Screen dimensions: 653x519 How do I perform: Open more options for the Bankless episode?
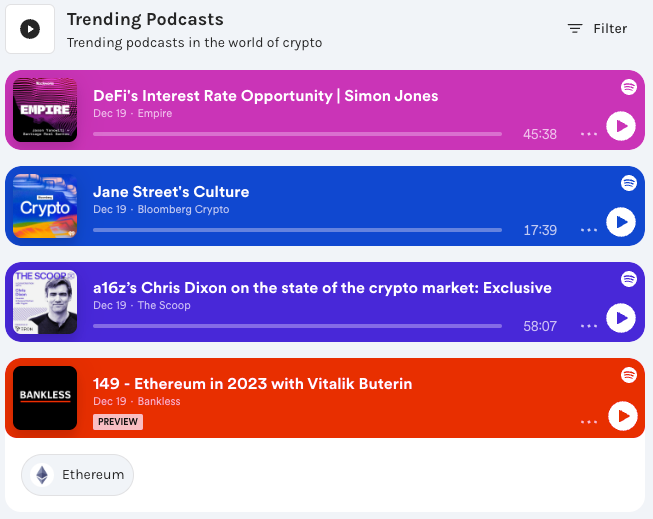(589, 422)
